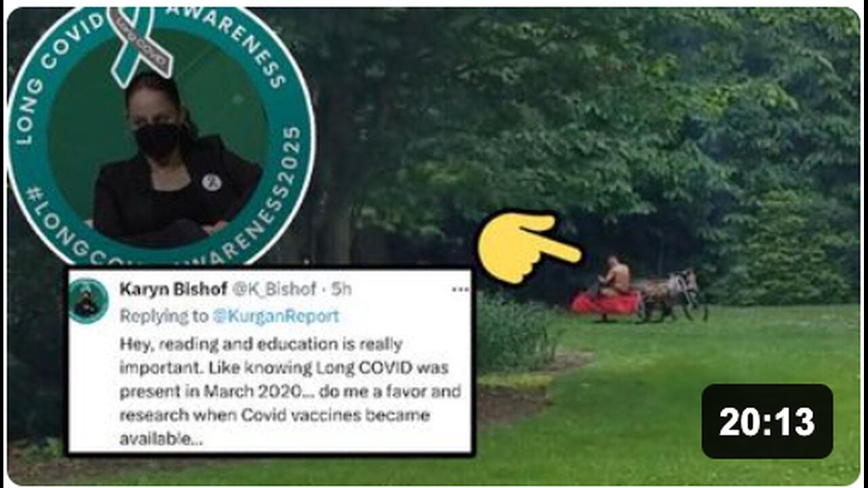The image size is (868, 488).
Task: Open the large circular profile badge image
Action: point(161,134)
